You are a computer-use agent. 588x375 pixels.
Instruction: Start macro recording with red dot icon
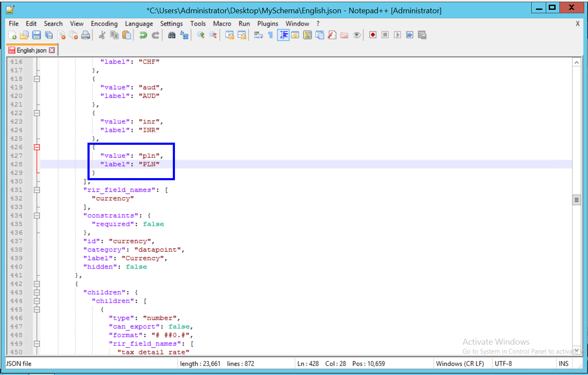coord(373,35)
